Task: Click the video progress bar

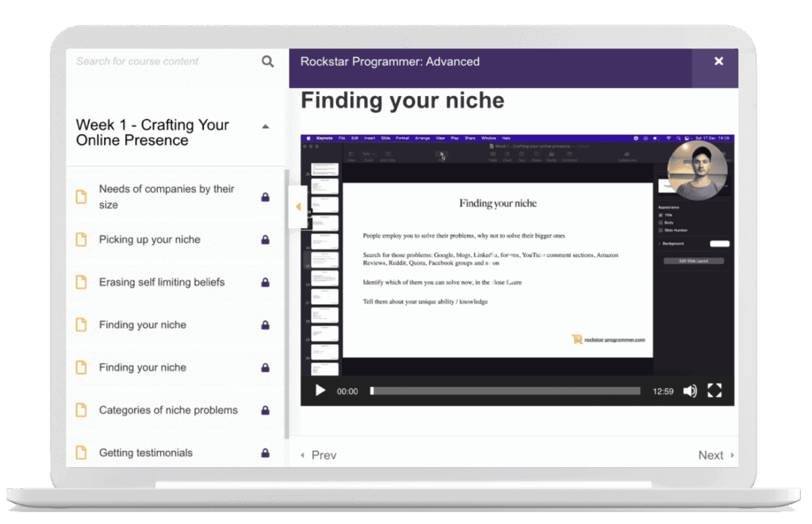Action: [506, 391]
